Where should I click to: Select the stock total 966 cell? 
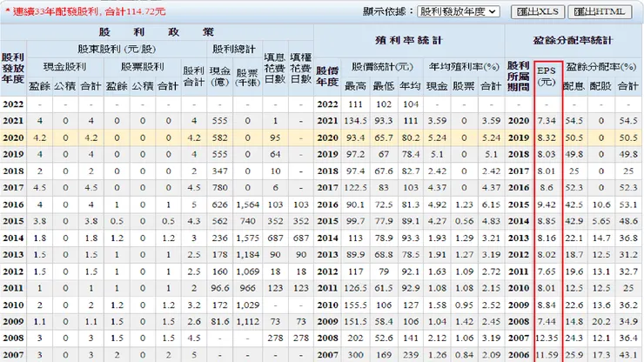point(247,288)
